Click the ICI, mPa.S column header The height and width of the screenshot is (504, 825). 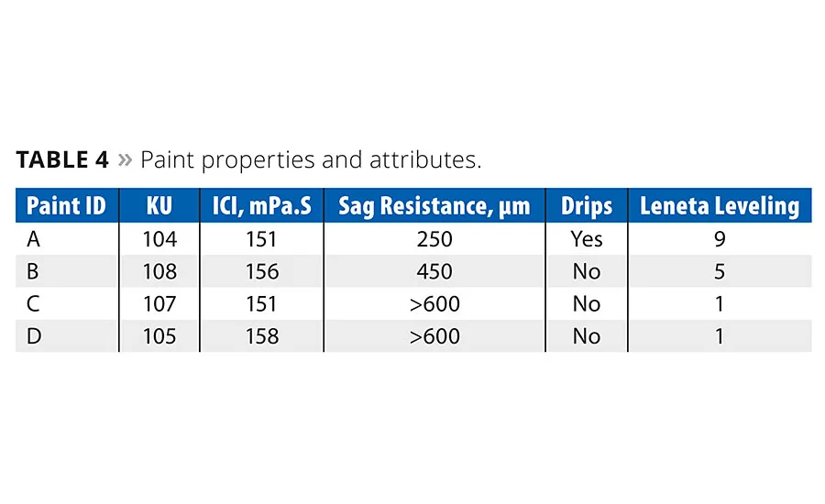pos(261,205)
